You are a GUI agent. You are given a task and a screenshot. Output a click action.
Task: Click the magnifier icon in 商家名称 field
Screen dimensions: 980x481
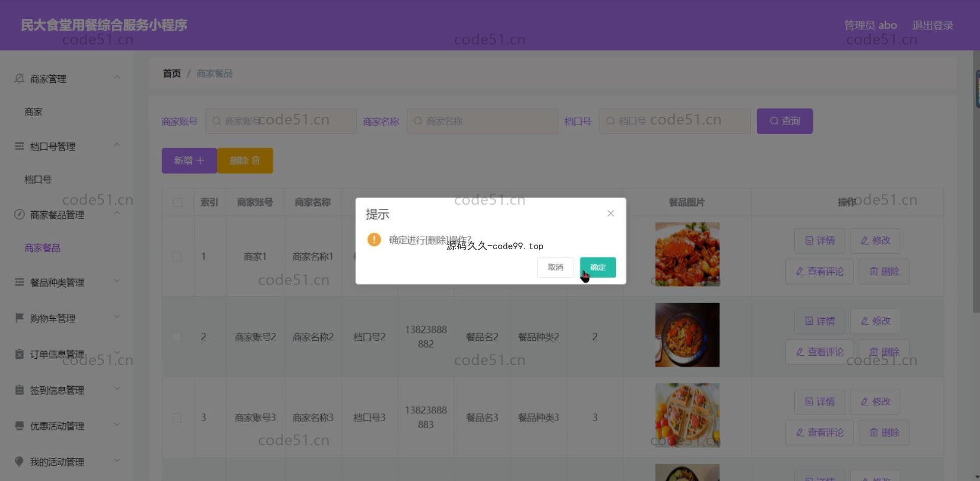tap(418, 121)
